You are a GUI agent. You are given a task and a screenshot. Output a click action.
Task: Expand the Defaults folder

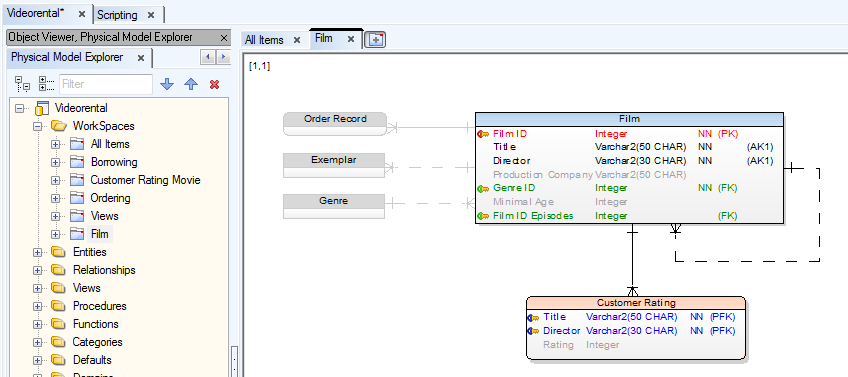pos(37,360)
